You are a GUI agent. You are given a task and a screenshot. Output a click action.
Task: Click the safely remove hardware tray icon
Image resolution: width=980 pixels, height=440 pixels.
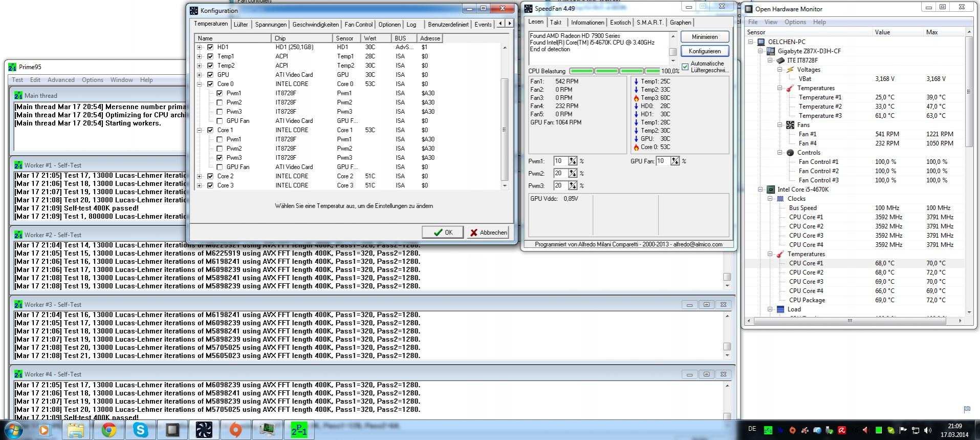coord(830,430)
